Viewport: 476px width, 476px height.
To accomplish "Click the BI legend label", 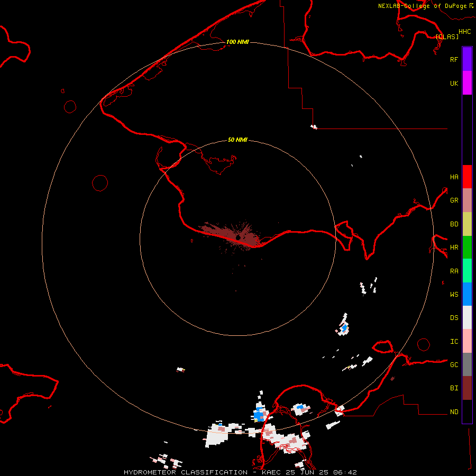I will click(454, 388).
